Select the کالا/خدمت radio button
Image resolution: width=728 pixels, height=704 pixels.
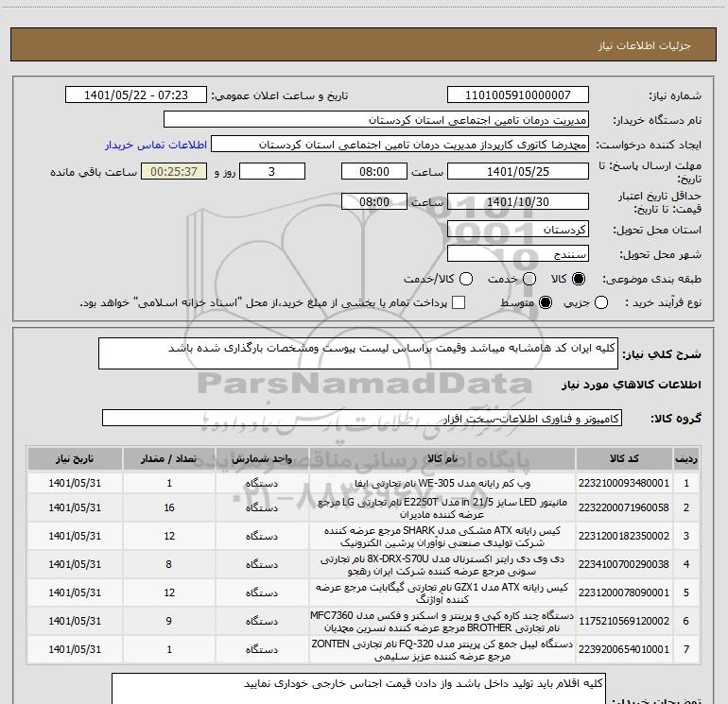(466, 279)
